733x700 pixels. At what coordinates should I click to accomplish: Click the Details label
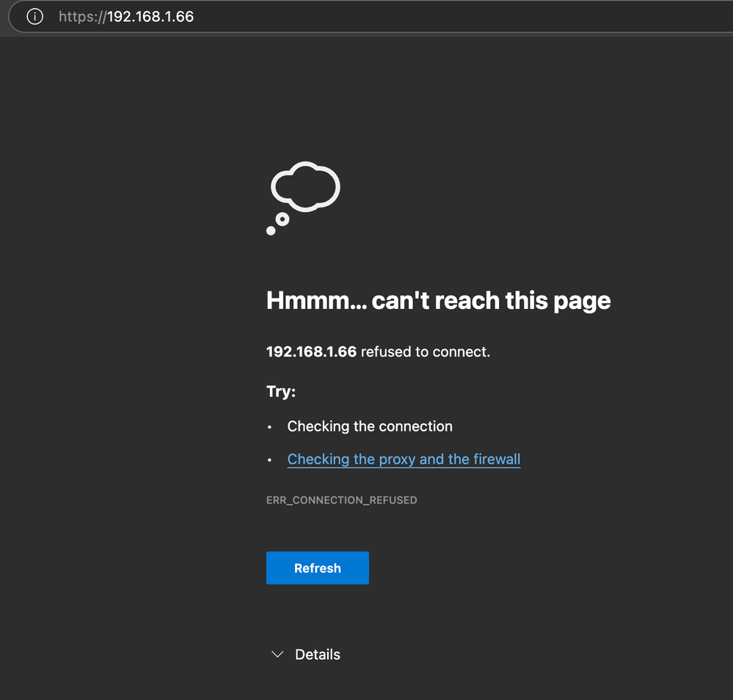(x=318, y=654)
